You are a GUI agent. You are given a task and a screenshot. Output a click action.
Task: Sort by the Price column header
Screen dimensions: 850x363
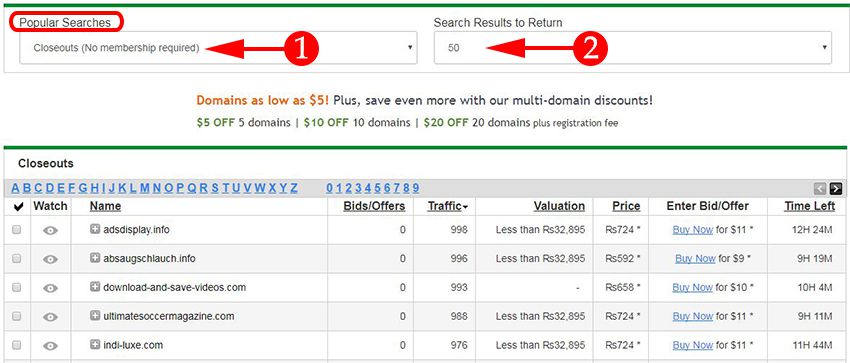pyautogui.click(x=626, y=206)
